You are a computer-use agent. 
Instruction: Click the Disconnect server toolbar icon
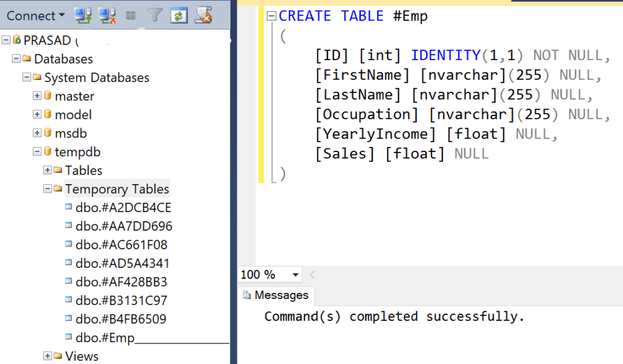106,16
